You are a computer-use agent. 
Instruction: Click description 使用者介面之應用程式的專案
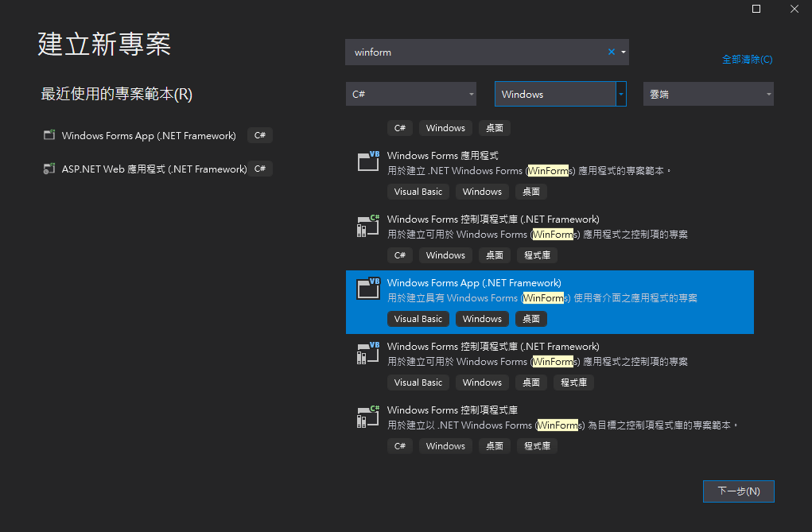pos(635,298)
